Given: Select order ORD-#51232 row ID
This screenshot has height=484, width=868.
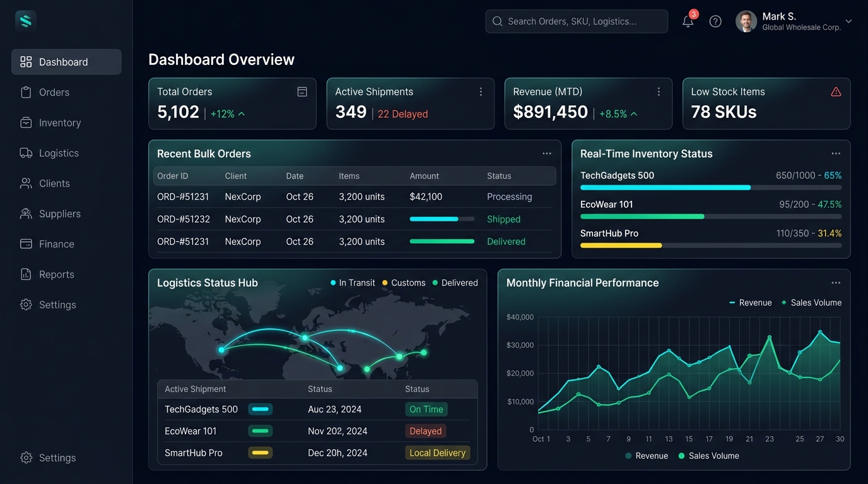Looking at the screenshot, I should pyautogui.click(x=184, y=219).
